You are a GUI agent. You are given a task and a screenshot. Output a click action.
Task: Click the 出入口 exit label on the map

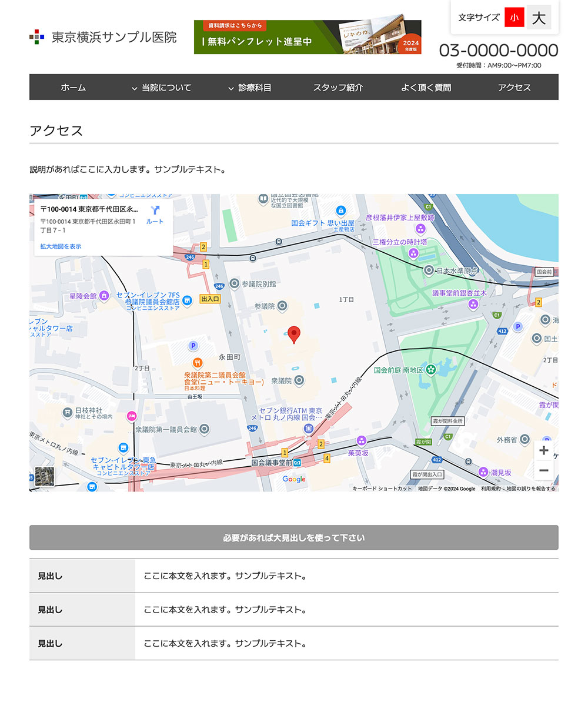click(x=210, y=299)
